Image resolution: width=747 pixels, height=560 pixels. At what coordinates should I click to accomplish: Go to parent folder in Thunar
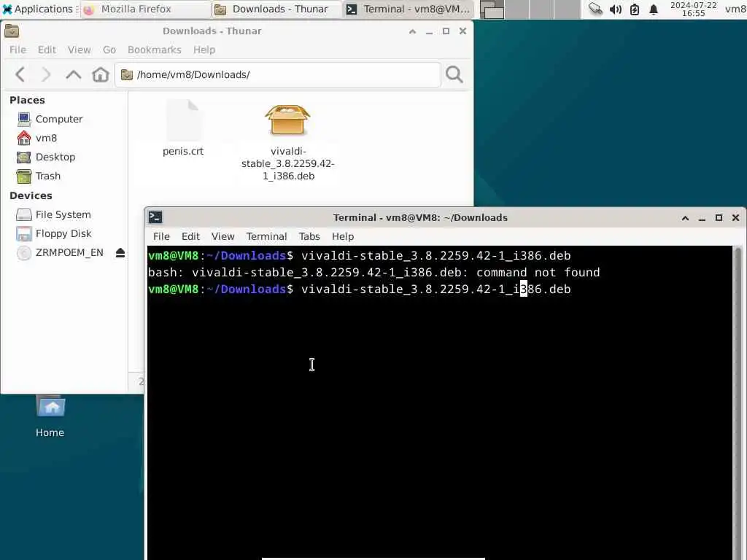(x=74, y=74)
